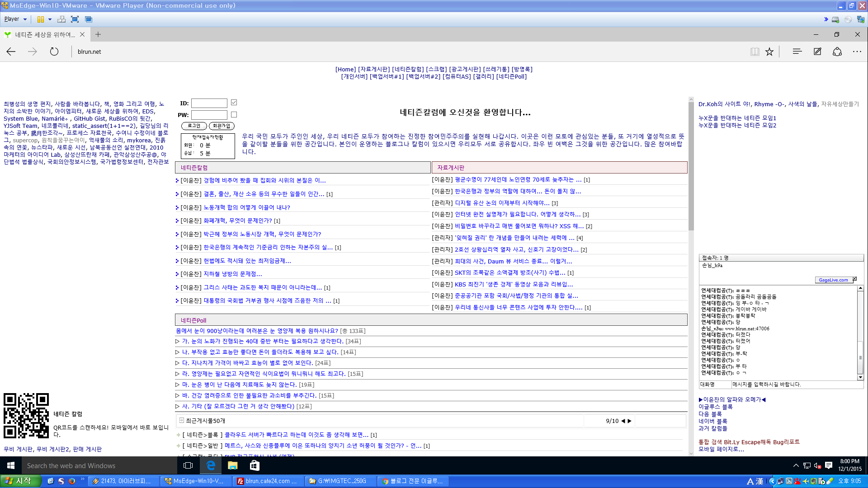Screen dimensions: 868x488
Task: Click the 회원가입 button
Action: [x=222, y=126]
